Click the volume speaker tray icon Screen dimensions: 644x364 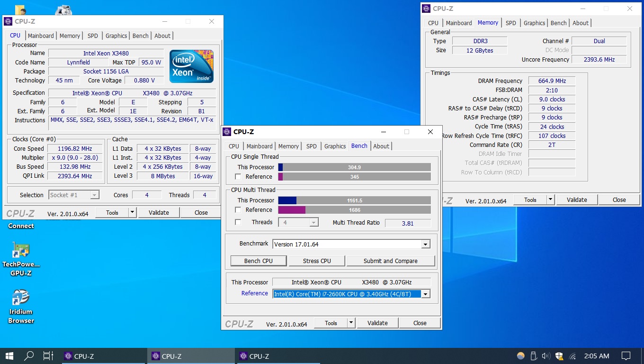[546, 356]
